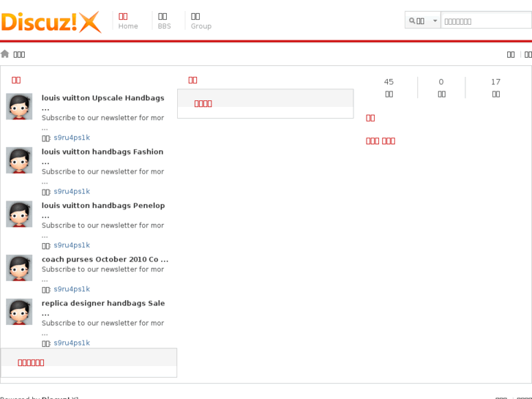The height and width of the screenshot is (399, 532).
Task: Click the search text input field
Action: (x=486, y=21)
